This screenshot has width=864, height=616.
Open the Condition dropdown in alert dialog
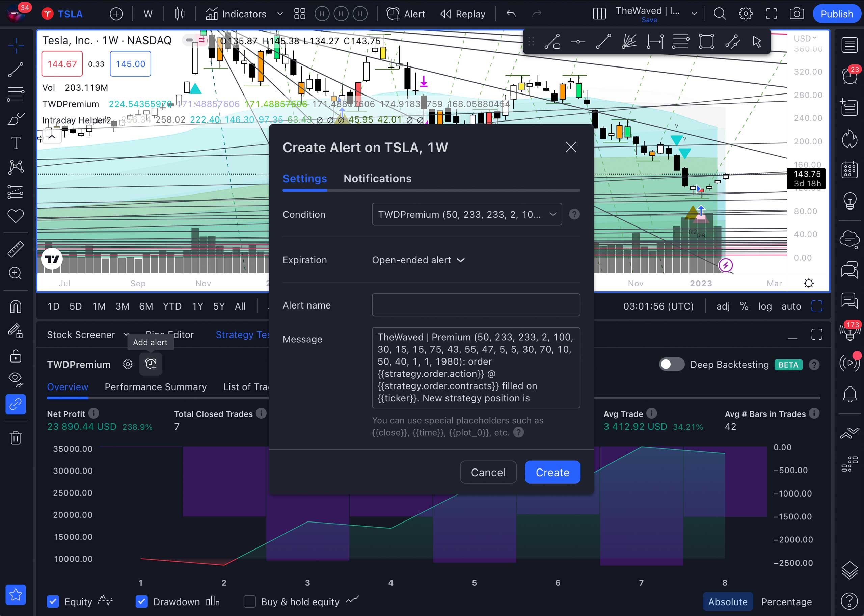coord(467,214)
